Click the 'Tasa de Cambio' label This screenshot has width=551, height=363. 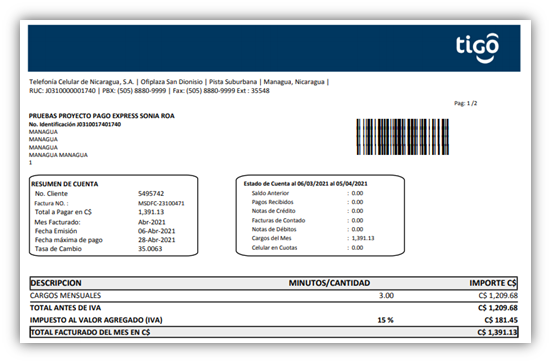point(58,249)
